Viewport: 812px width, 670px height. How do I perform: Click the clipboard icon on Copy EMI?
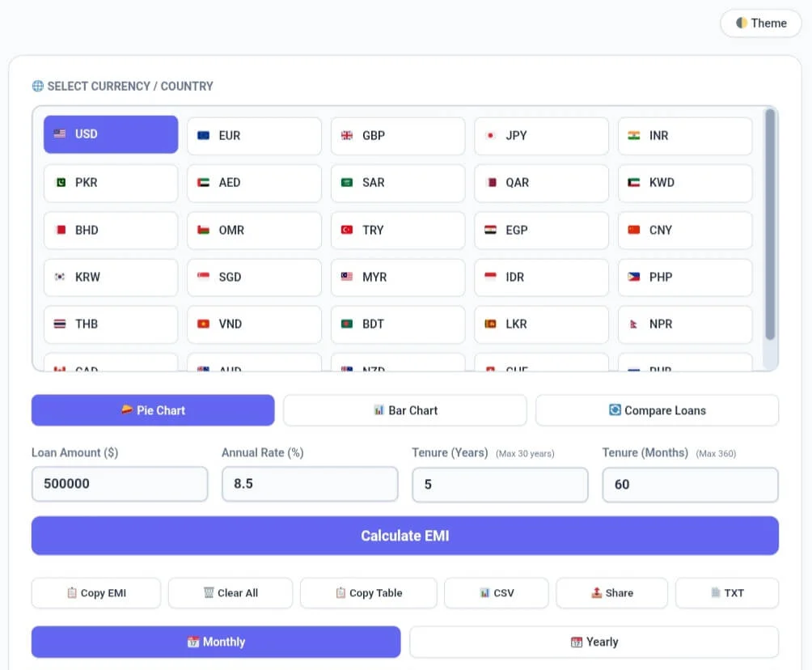pos(72,593)
